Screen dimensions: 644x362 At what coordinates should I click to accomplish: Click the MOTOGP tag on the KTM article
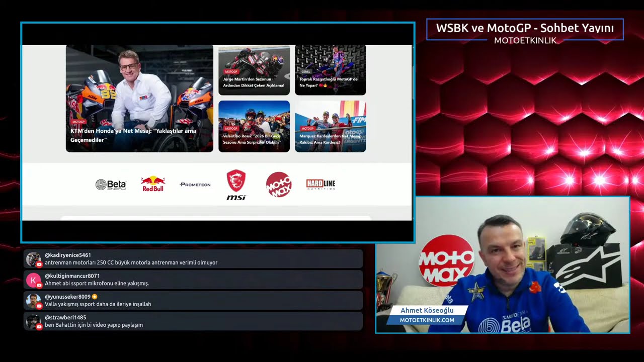tap(78, 122)
